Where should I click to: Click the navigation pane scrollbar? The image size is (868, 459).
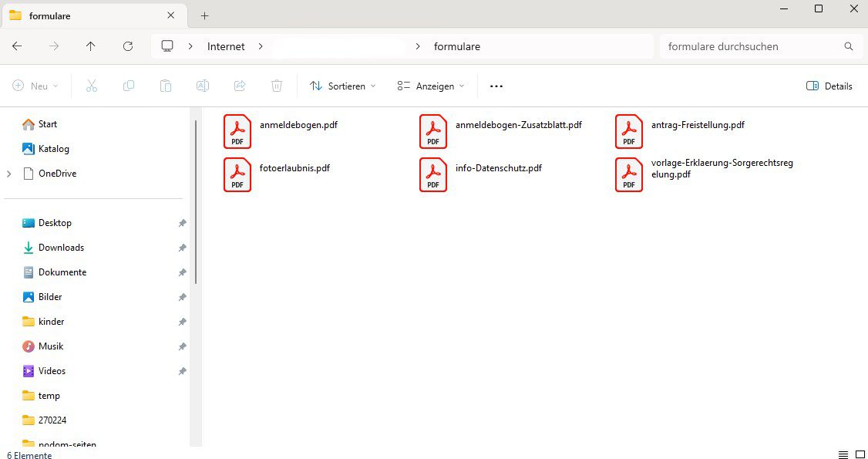[x=196, y=203]
